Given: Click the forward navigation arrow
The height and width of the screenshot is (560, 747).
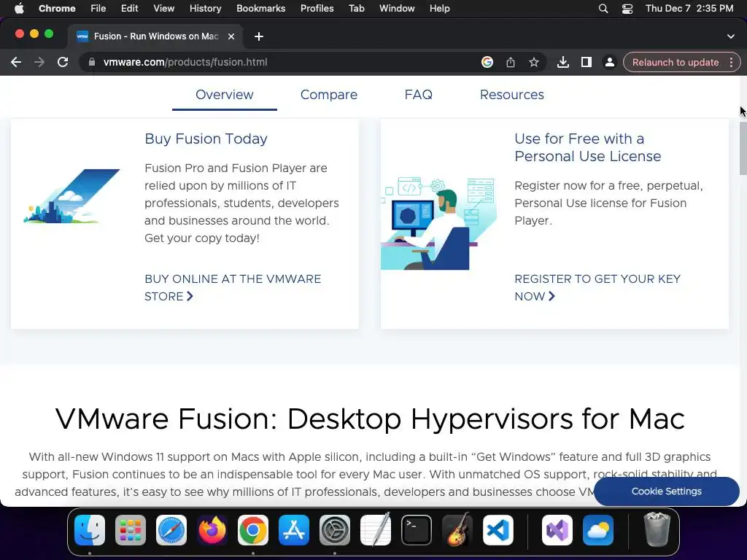Looking at the screenshot, I should (x=39, y=63).
